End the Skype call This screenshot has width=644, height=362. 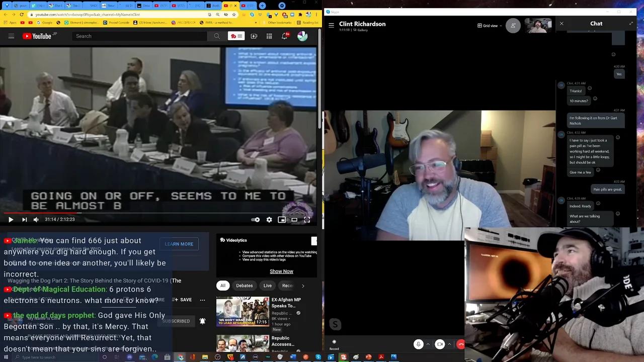click(460, 344)
